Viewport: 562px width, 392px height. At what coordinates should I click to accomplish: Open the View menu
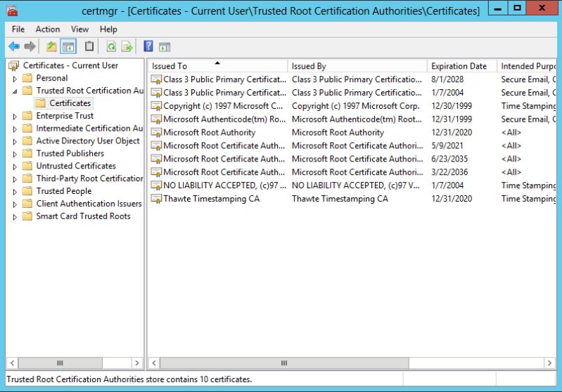coord(79,30)
